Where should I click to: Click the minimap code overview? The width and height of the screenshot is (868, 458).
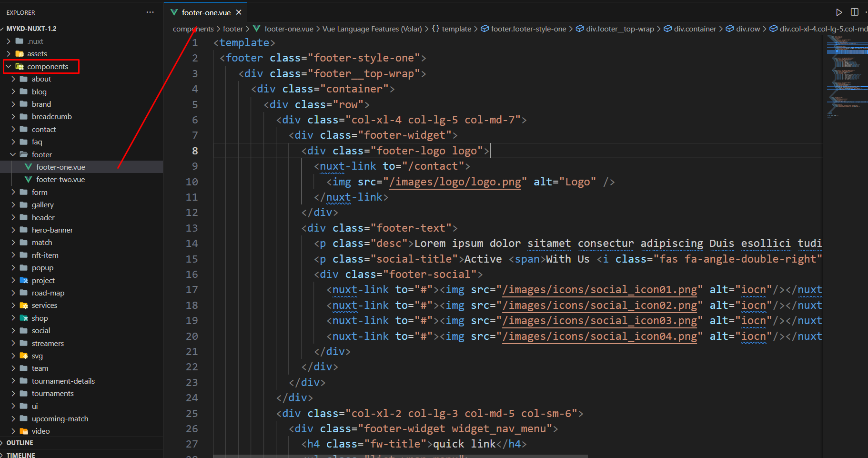tap(846, 76)
